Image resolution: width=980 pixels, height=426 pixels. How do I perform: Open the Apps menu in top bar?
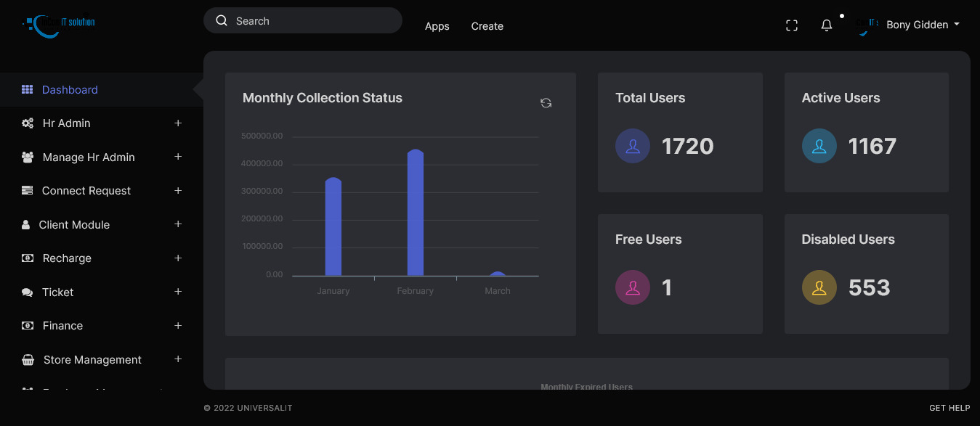pyautogui.click(x=437, y=26)
